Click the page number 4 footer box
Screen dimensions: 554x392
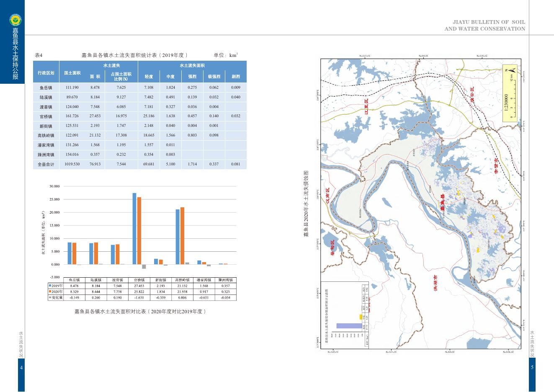coord(21,367)
